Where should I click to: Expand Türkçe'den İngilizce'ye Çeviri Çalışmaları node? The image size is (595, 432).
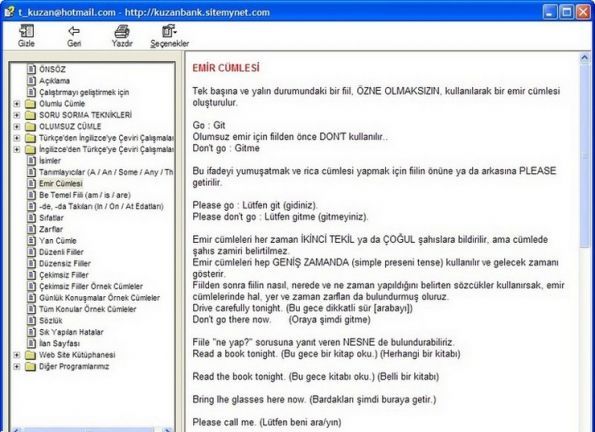point(17,138)
